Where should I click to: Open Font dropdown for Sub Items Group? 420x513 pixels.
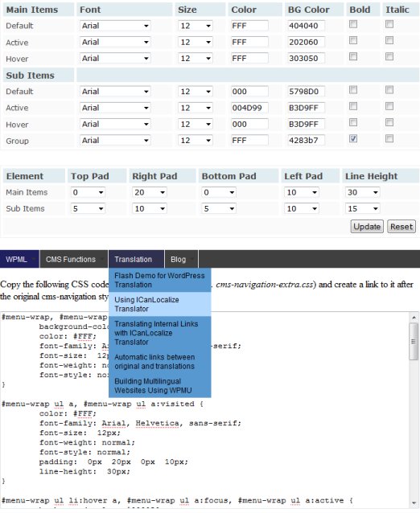[115, 141]
